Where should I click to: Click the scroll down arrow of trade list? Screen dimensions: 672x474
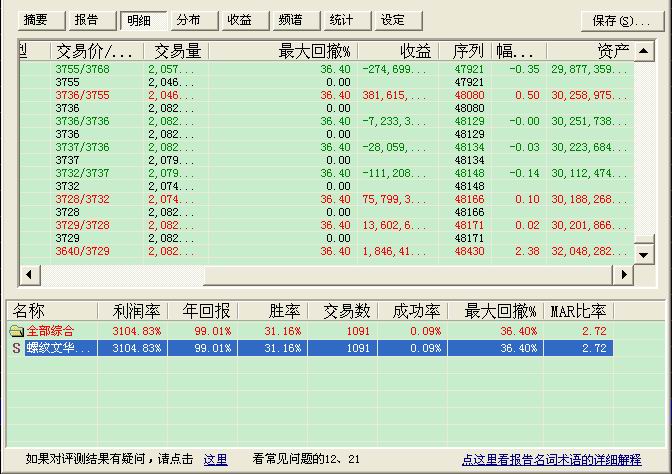(x=644, y=255)
